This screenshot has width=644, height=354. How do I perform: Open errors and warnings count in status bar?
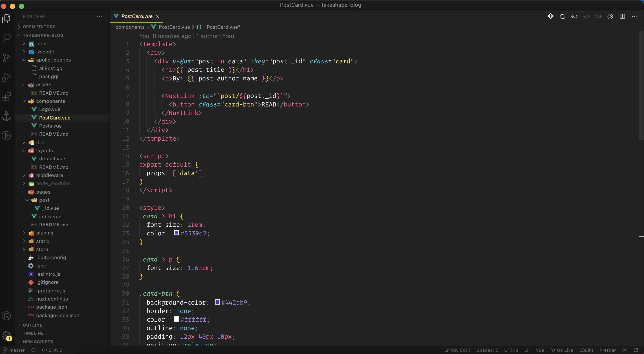52,350
